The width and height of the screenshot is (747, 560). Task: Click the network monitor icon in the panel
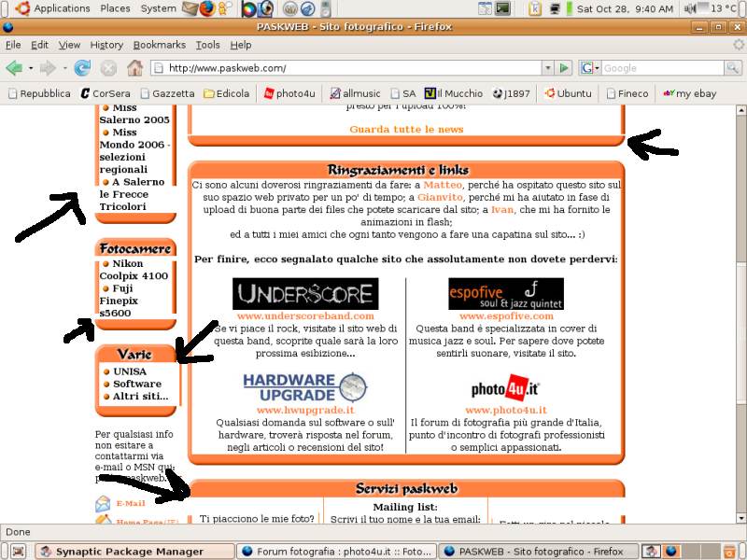click(x=555, y=8)
